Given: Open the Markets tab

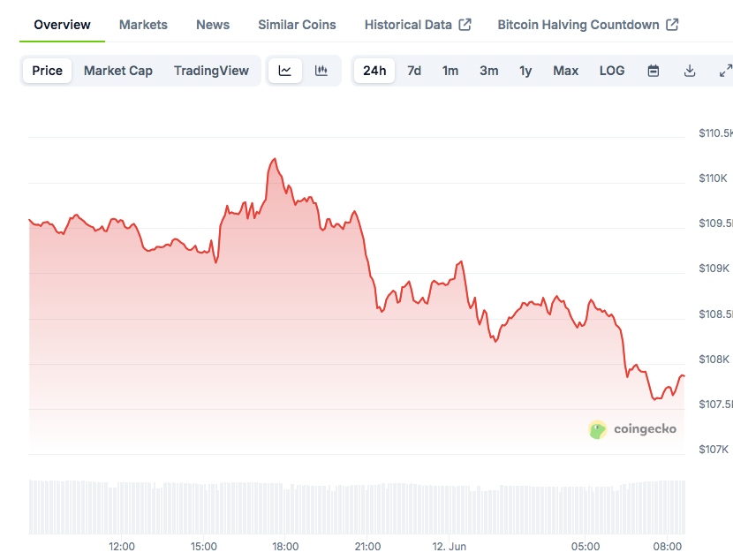Looking at the screenshot, I should 143,25.
